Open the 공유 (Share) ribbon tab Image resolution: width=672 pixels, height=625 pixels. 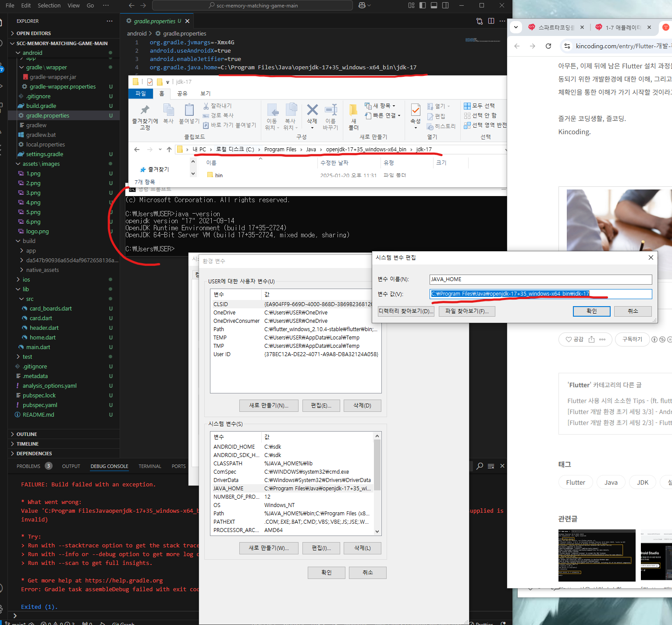coord(182,93)
